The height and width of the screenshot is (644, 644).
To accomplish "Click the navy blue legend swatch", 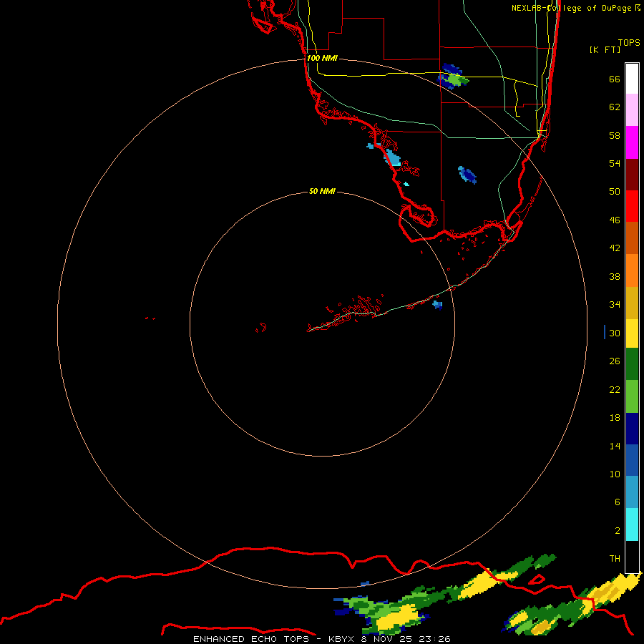I will pyautogui.click(x=632, y=429).
